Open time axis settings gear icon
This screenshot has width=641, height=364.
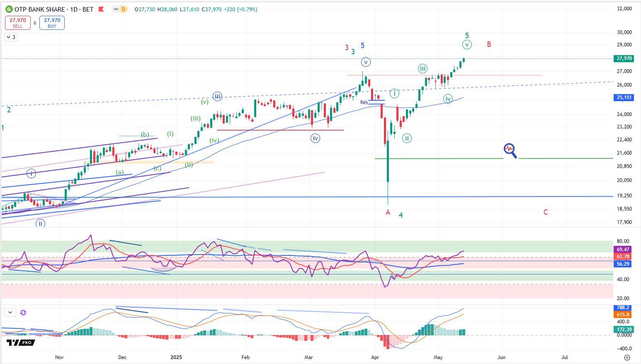627,357
